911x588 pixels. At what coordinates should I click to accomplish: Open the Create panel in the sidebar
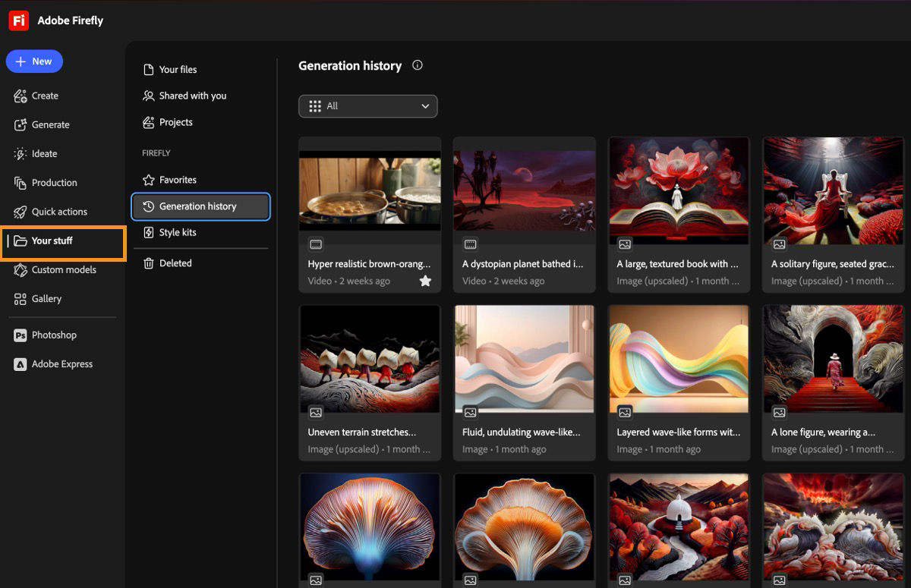(x=46, y=96)
